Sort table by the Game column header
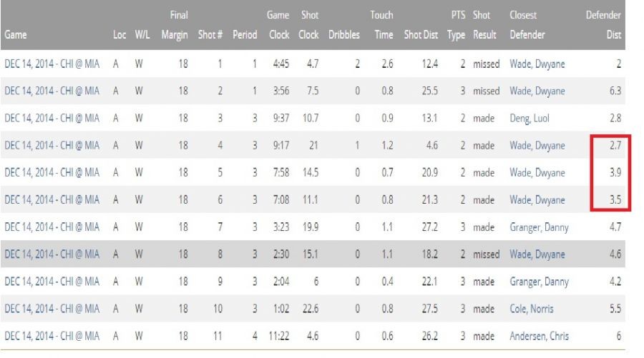The image size is (644, 358). [x=15, y=35]
